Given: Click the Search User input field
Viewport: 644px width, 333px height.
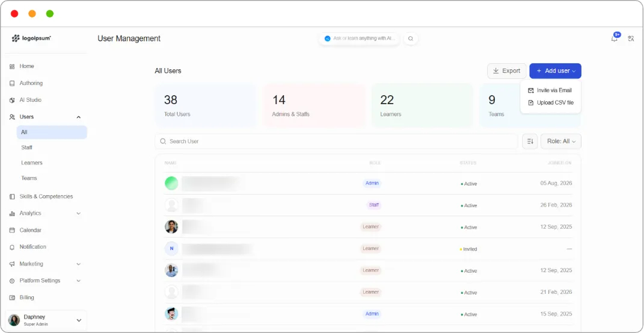Looking at the screenshot, I should point(336,141).
